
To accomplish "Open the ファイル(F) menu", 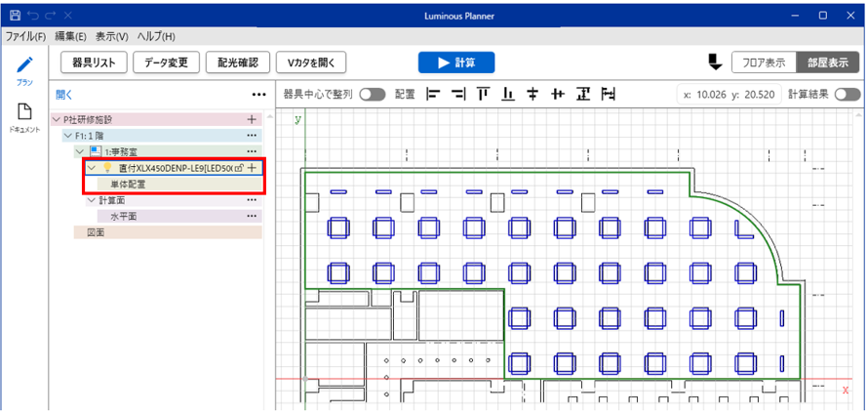I will point(25,36).
